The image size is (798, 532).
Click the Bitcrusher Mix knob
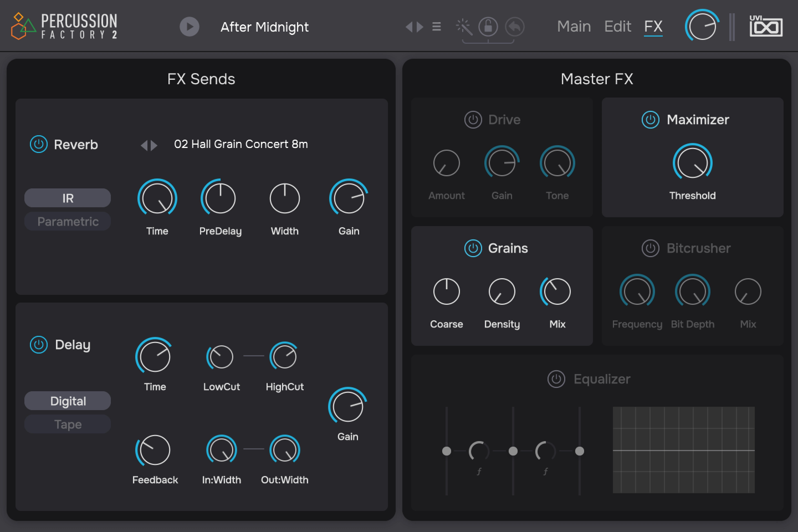[748, 291]
